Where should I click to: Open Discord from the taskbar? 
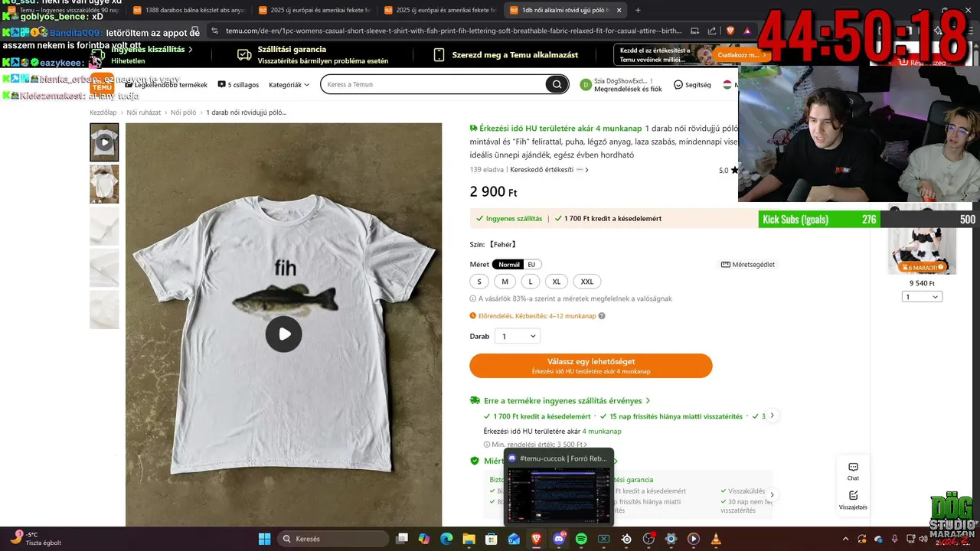coord(559,539)
